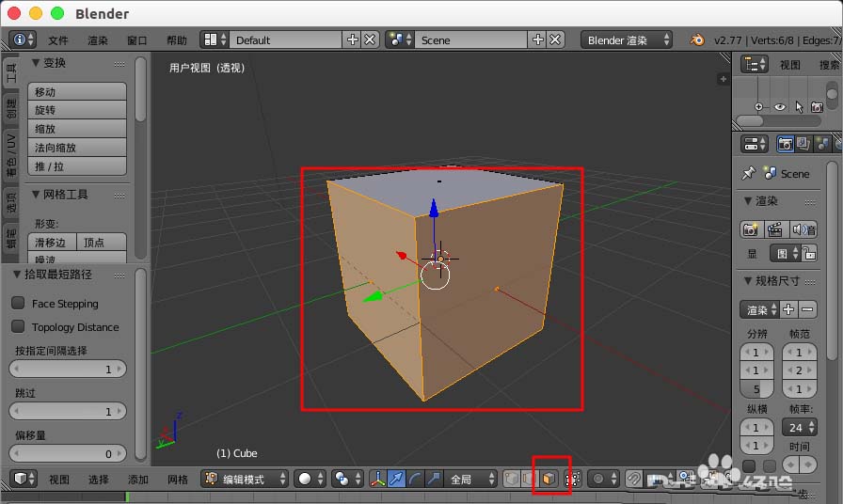The width and height of the screenshot is (843, 504).
Task: Open the 编辑模式 mode dropdown
Action: [245, 479]
